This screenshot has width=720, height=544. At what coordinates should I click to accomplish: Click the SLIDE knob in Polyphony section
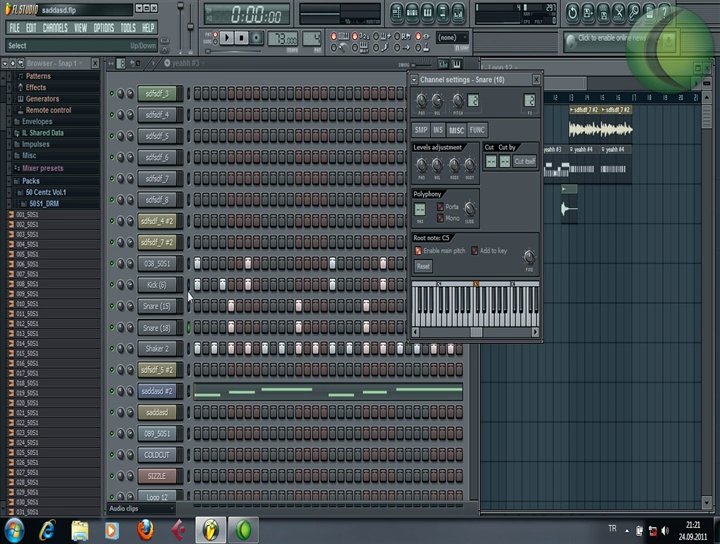pyautogui.click(x=469, y=209)
